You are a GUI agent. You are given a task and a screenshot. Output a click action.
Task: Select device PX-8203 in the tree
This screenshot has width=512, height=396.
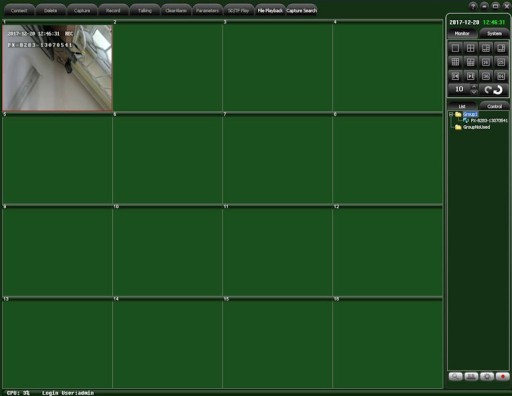pos(489,120)
